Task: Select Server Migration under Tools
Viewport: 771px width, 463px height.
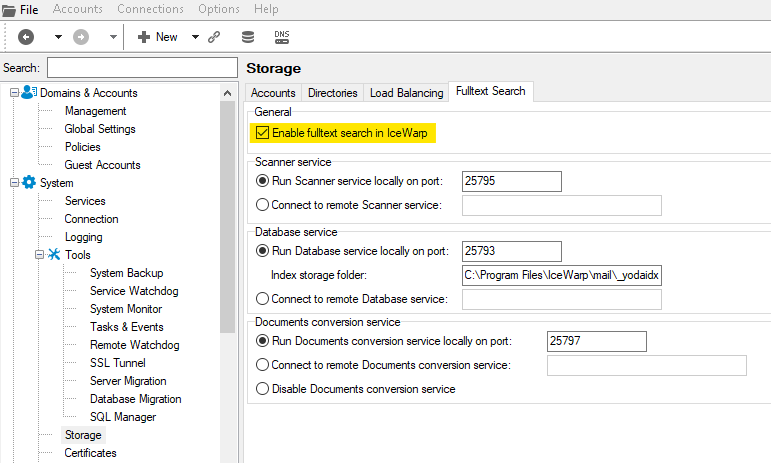Action: [128, 381]
